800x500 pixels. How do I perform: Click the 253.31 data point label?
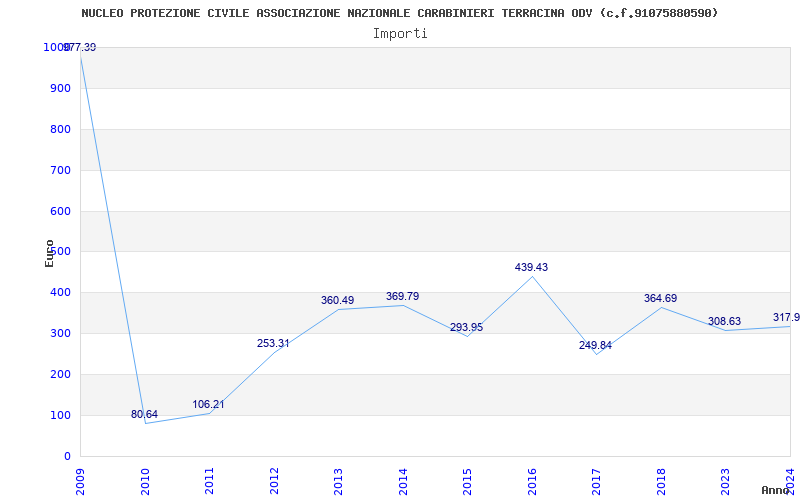tap(273, 344)
